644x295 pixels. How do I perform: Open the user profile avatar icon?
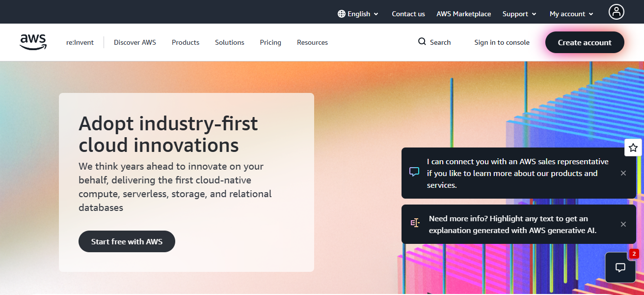point(617,12)
